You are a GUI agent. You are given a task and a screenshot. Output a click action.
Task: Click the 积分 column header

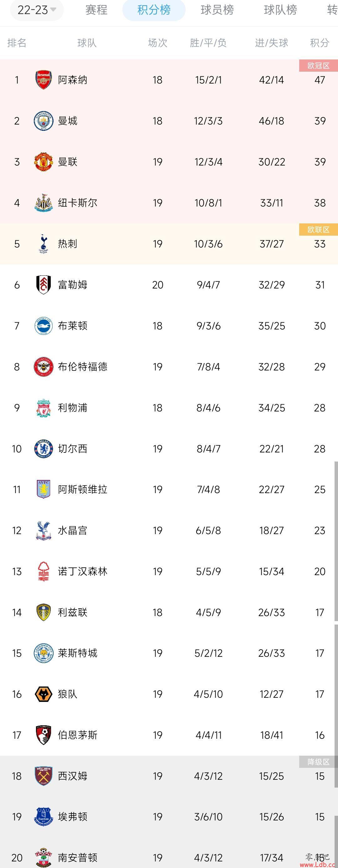pyautogui.click(x=320, y=43)
